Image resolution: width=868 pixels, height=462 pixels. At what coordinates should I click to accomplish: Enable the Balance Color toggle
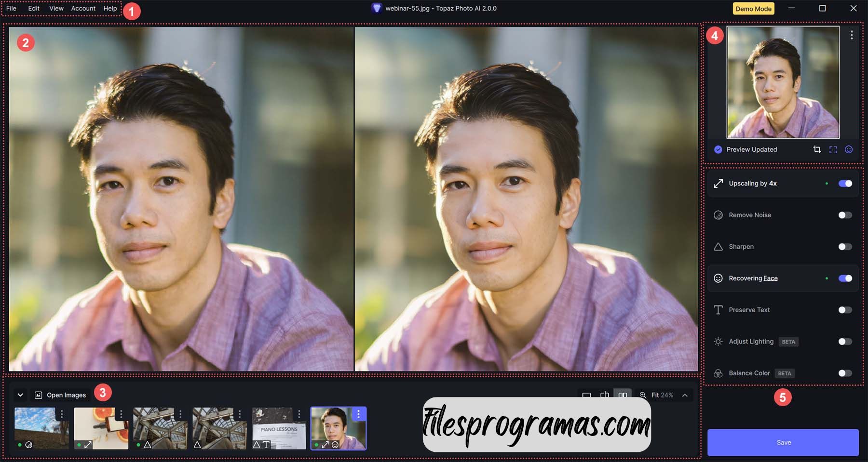click(x=845, y=373)
